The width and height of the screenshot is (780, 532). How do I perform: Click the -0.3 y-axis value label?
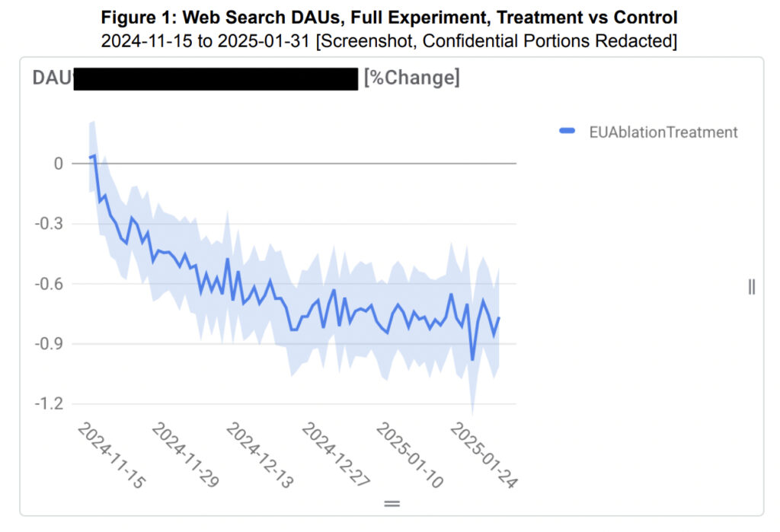pos(50,224)
